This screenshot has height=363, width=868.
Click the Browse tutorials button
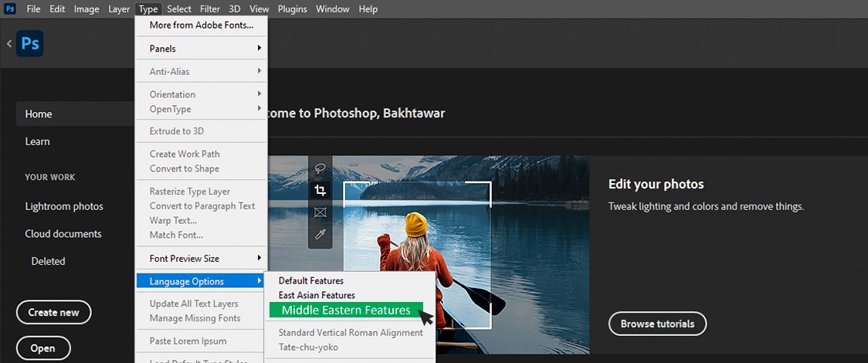(657, 324)
